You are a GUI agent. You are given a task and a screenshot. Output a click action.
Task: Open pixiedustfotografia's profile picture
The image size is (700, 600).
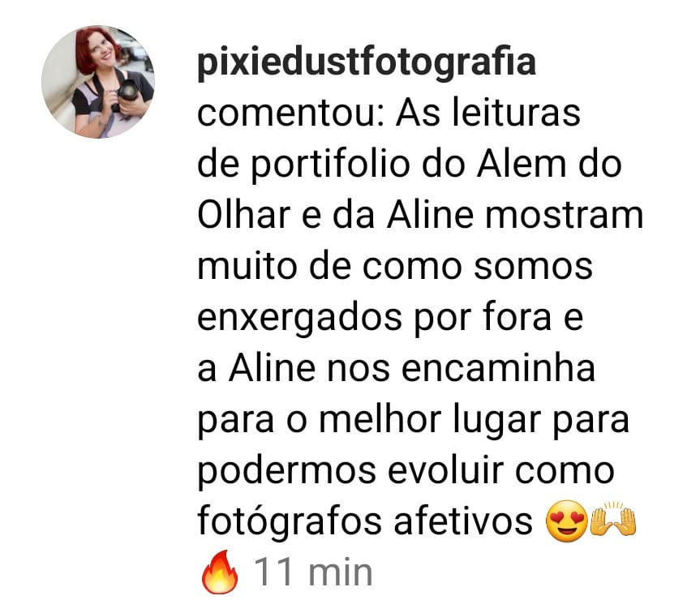[98, 82]
